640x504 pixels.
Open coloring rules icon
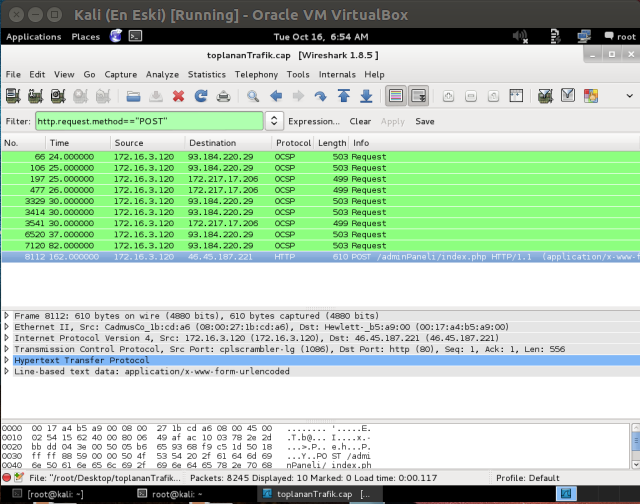(591, 96)
